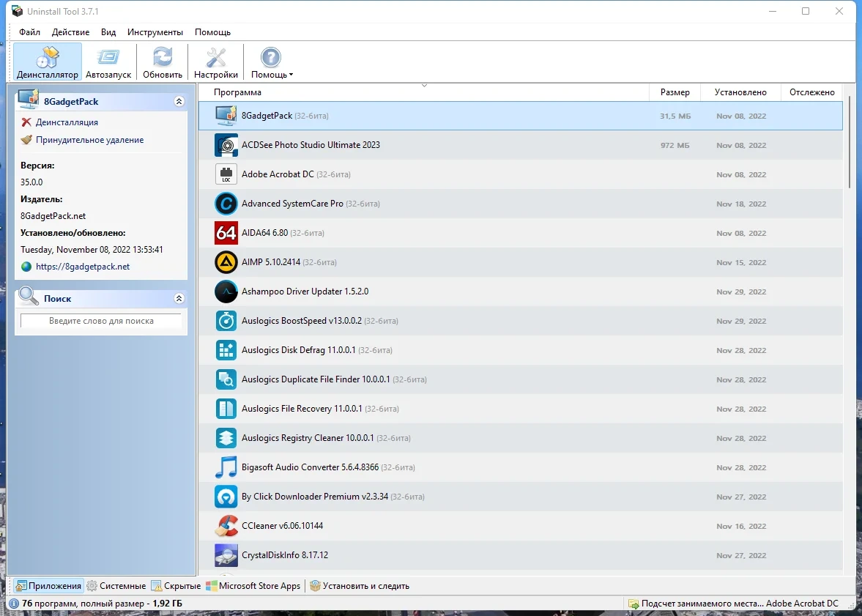Click the ACDSee Photo Studio Ultimate icon

point(226,144)
